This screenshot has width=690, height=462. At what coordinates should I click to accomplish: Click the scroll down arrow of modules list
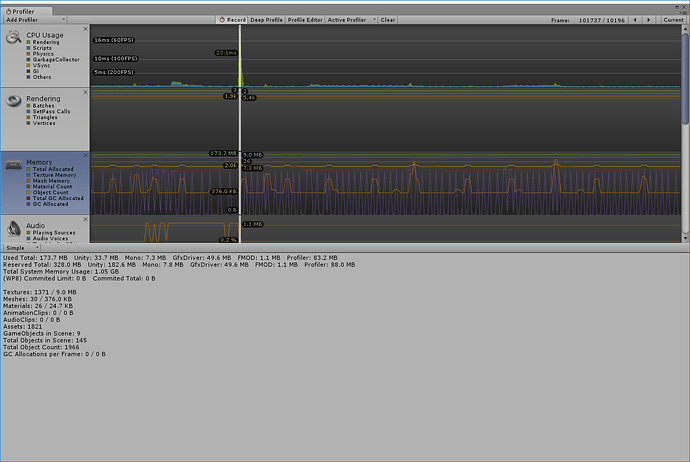click(685, 238)
